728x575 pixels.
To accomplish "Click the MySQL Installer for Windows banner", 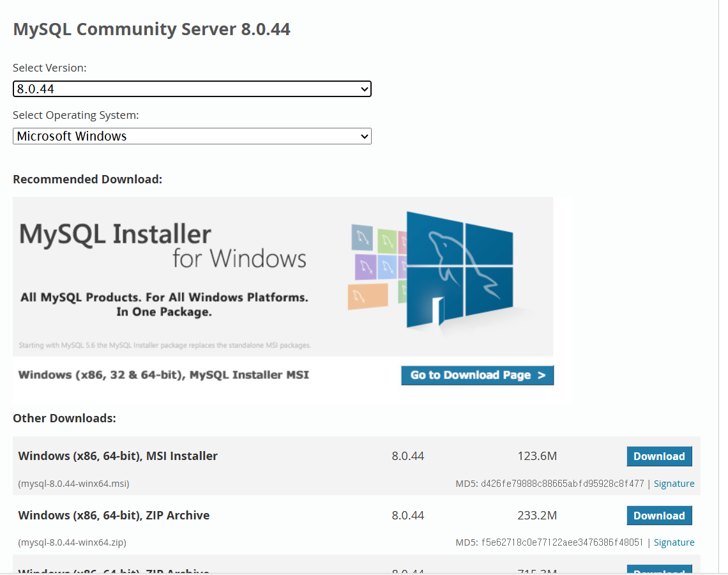I will pyautogui.click(x=283, y=277).
